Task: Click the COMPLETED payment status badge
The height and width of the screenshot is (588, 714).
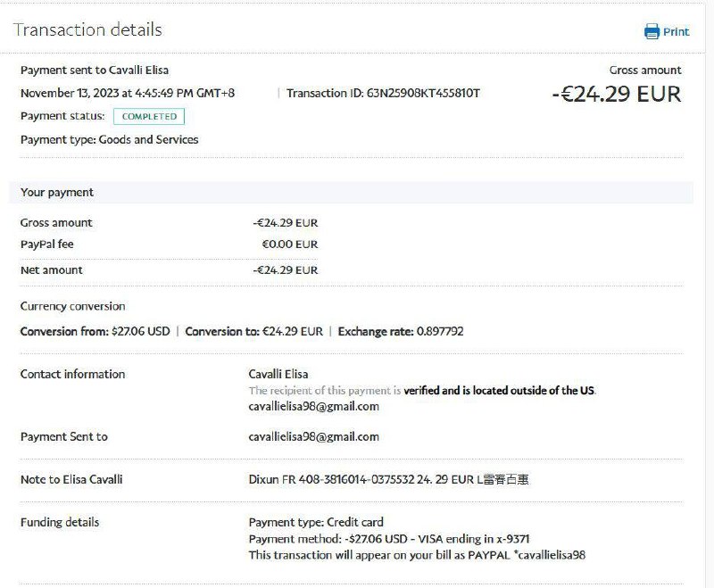Action: click(149, 116)
